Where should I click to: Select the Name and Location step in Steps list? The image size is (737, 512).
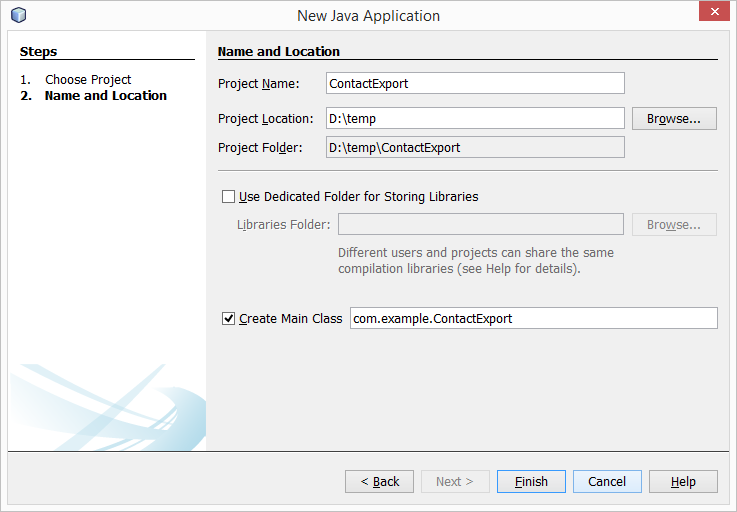[105, 96]
